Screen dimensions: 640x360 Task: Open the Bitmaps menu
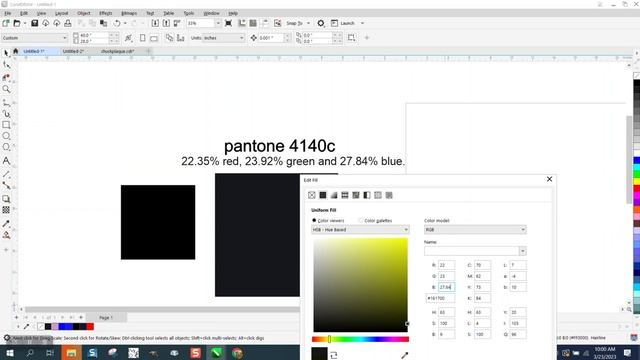(129, 13)
